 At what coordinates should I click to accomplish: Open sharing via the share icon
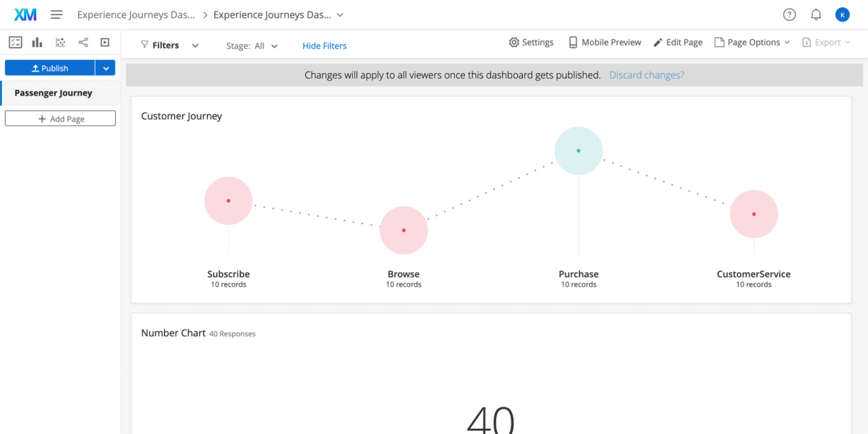click(82, 42)
